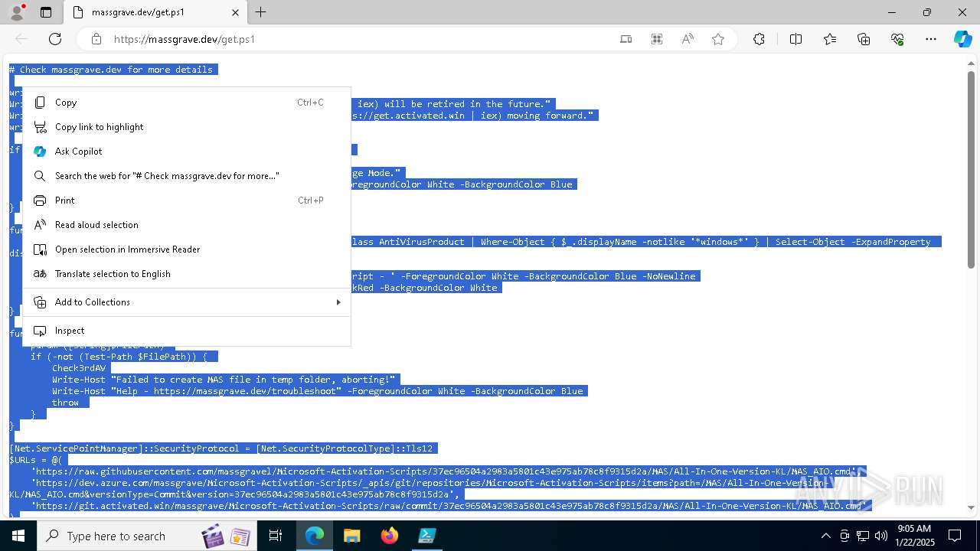Click the SecurityProtocol Tls12 code line
The height and width of the screenshot is (551, 980).
pyautogui.click(x=223, y=448)
